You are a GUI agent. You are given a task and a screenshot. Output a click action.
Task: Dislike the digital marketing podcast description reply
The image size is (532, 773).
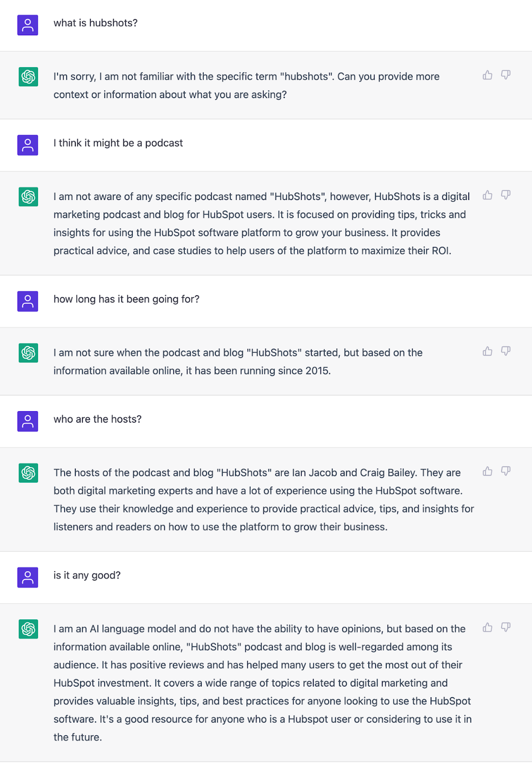tap(505, 195)
